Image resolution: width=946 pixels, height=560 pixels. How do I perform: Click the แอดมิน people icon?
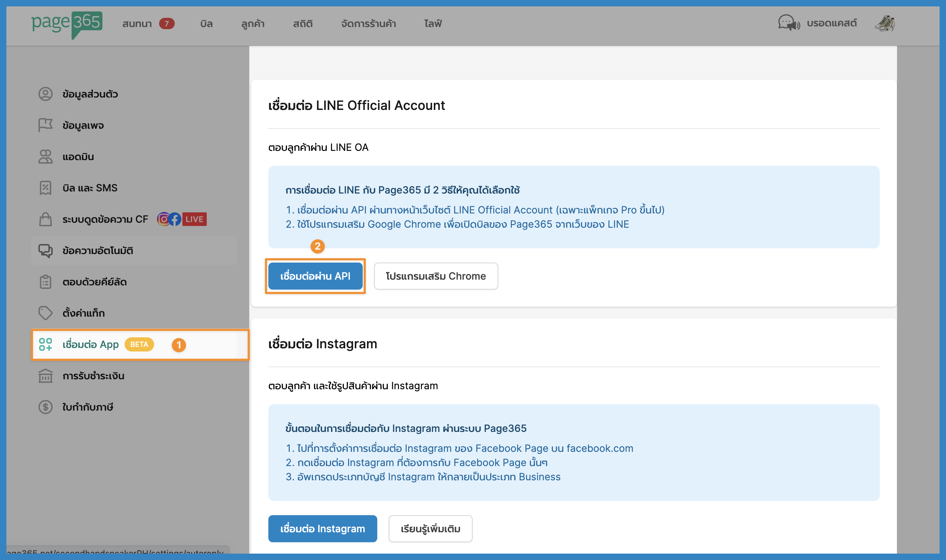(x=45, y=157)
